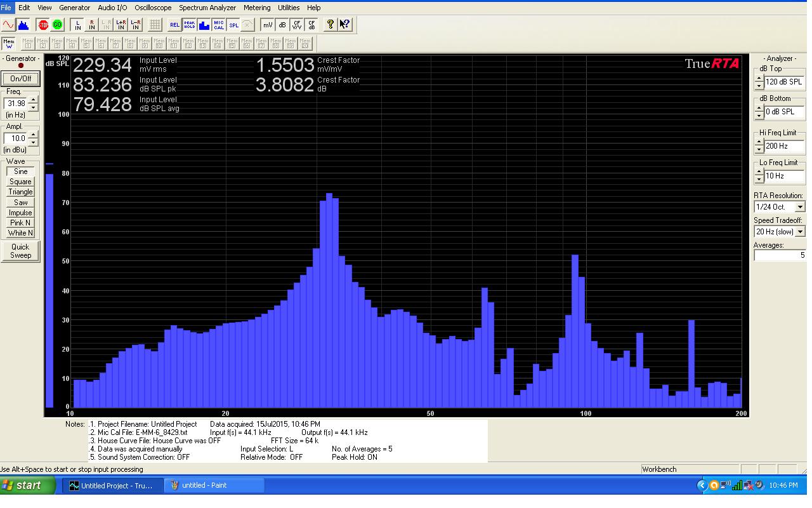Click the blue bar graph display icon
Viewport: 812px width, 508px height.
204,25
